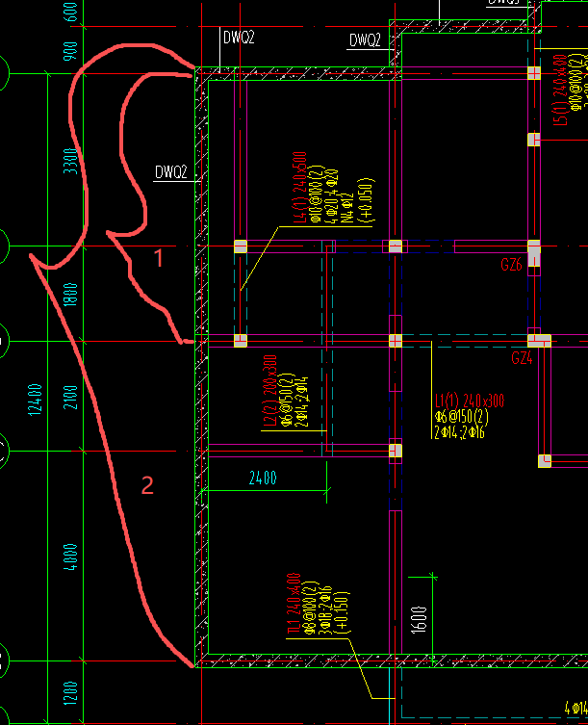588x725 pixels.
Task: Click the 1200 dimension value
Action: pyautogui.click(x=70, y=692)
